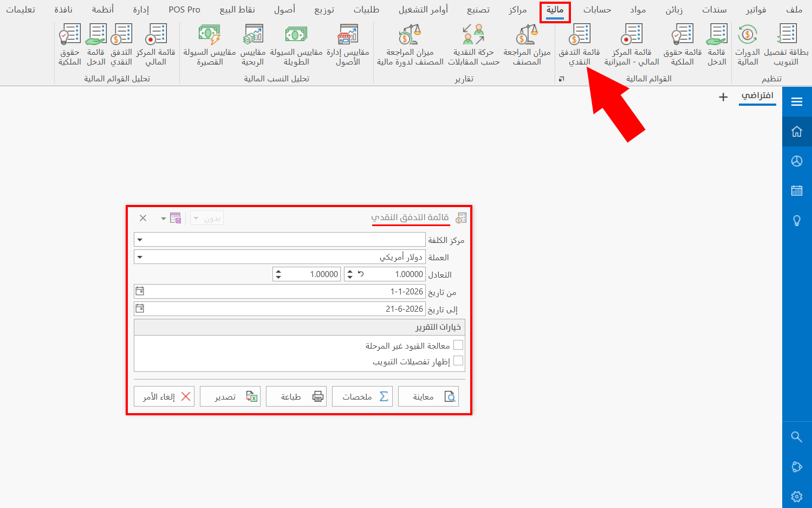Click إلغاء الأمر cancel button
Screen dimensions: 812x508
pos(164,396)
